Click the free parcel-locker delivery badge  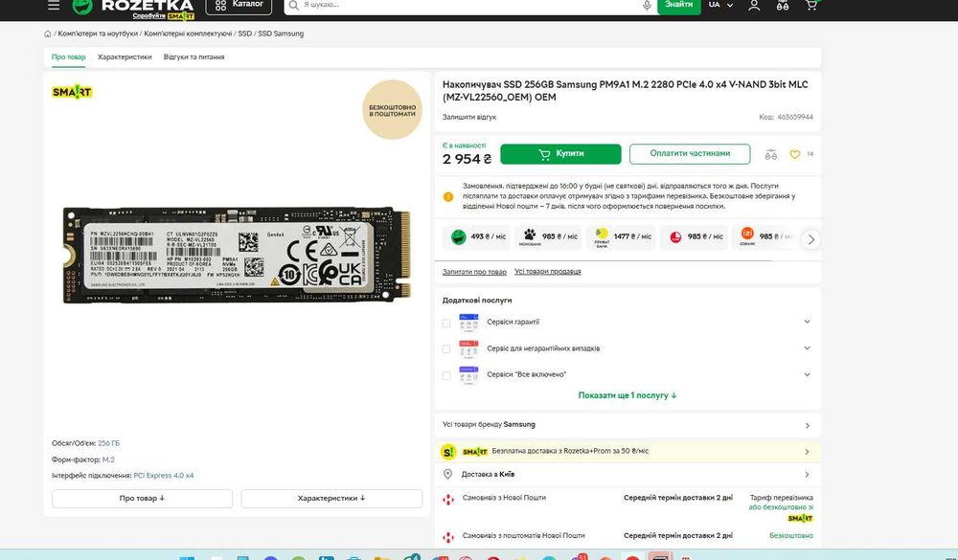point(392,110)
